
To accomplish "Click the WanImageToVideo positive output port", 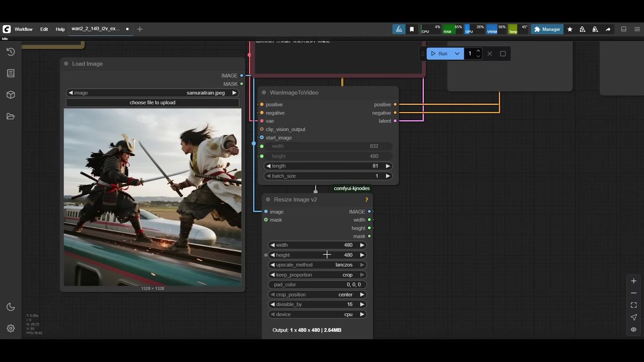I will click(x=396, y=105).
